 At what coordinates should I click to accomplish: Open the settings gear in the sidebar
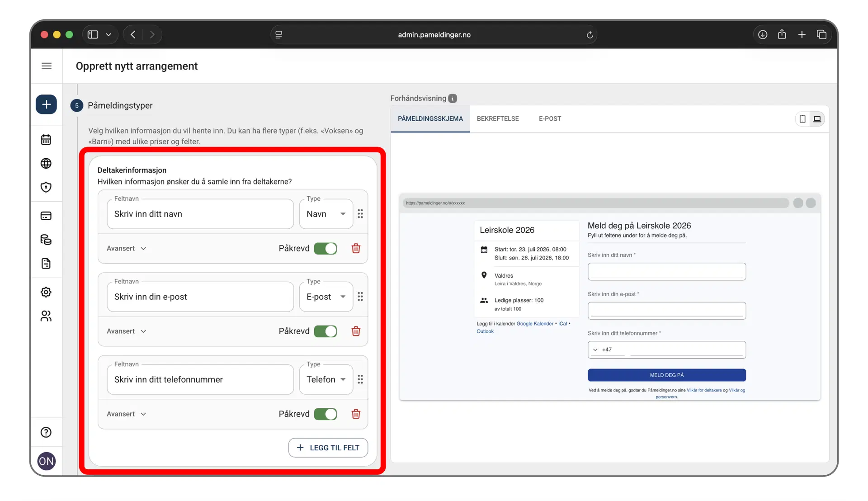[x=46, y=292]
